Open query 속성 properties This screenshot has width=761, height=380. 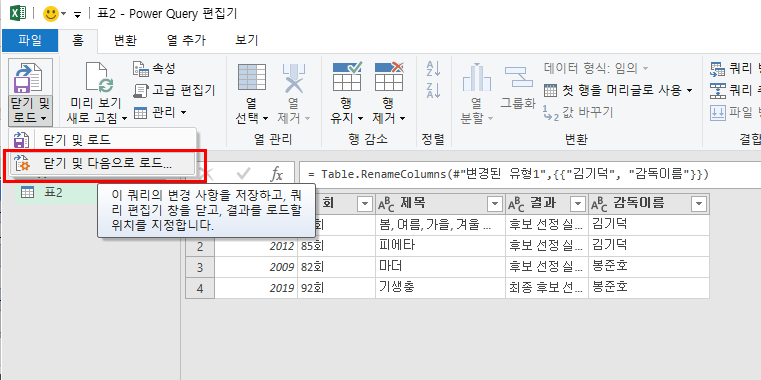(x=154, y=68)
